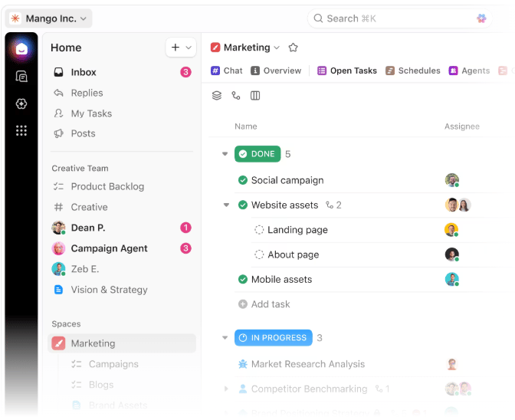The height and width of the screenshot is (420, 515).
Task: Select Marketing space in sidebar
Action: tap(122, 343)
